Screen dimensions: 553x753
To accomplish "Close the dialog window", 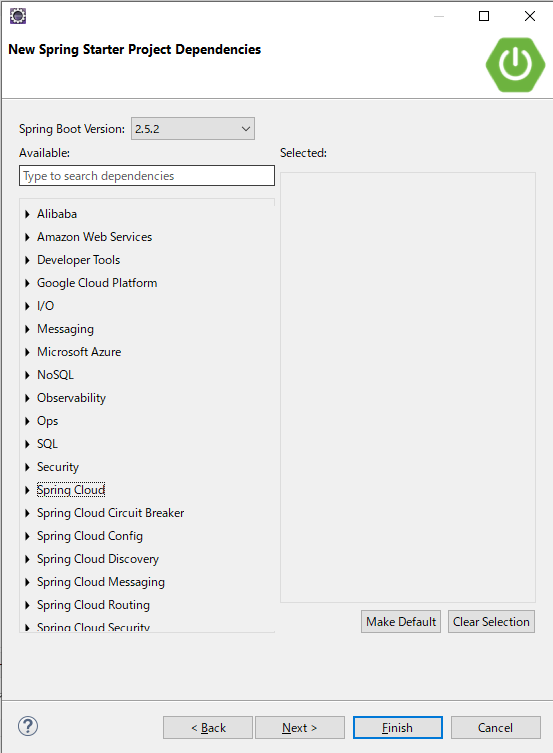I will coord(530,16).
